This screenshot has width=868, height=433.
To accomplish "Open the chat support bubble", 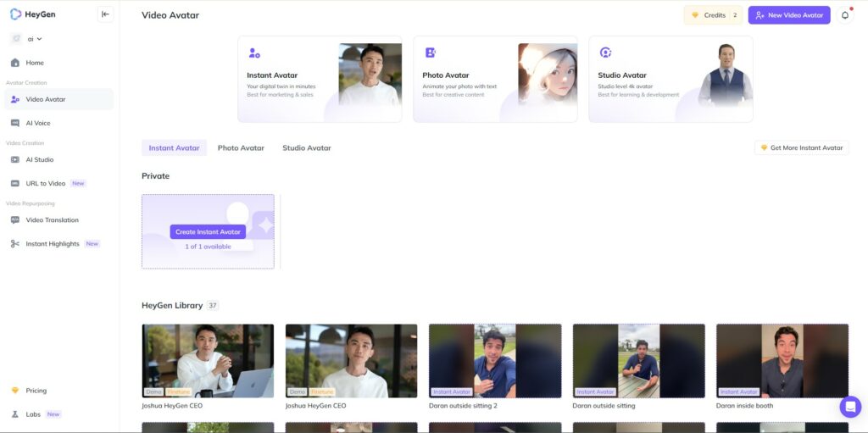I will pyautogui.click(x=850, y=407).
